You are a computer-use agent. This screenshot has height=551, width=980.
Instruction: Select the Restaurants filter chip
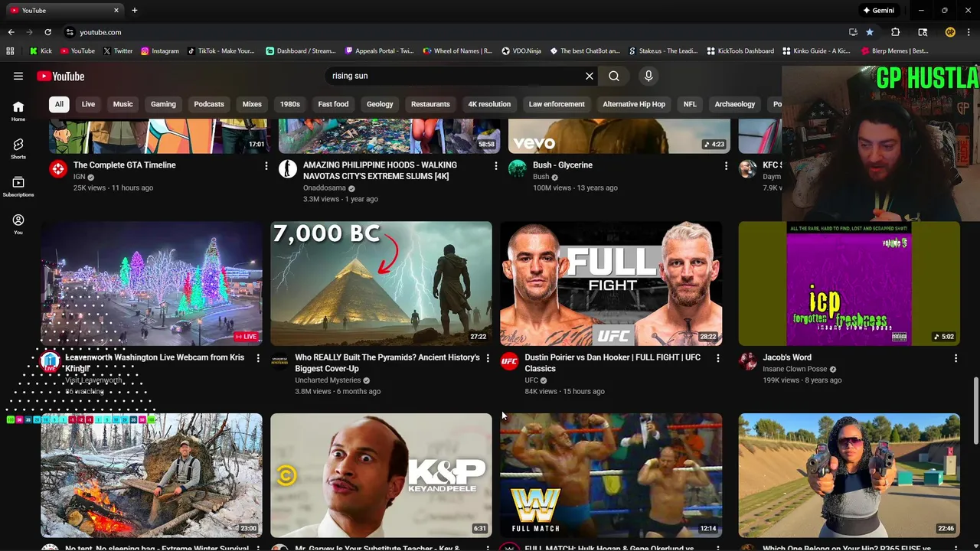tap(430, 104)
